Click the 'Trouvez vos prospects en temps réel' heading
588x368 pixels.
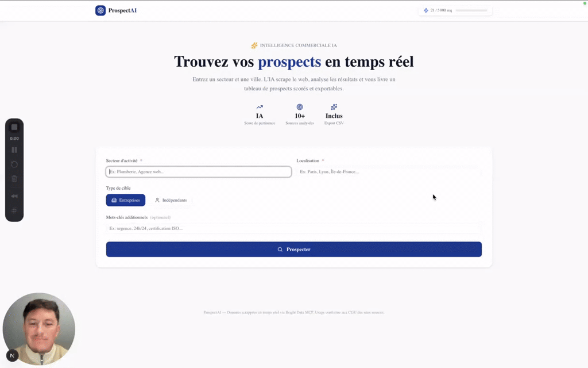tap(293, 62)
